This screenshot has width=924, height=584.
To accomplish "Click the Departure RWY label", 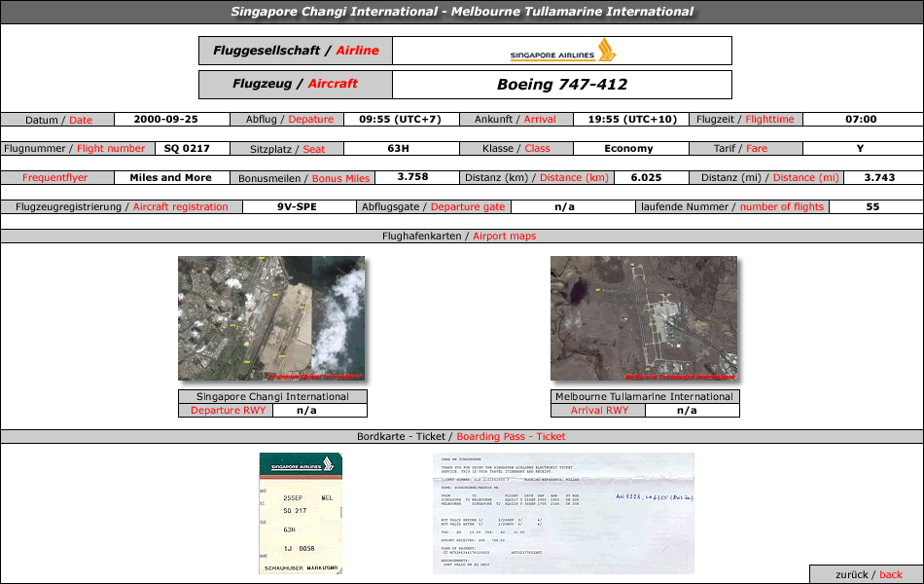I will (228, 411).
